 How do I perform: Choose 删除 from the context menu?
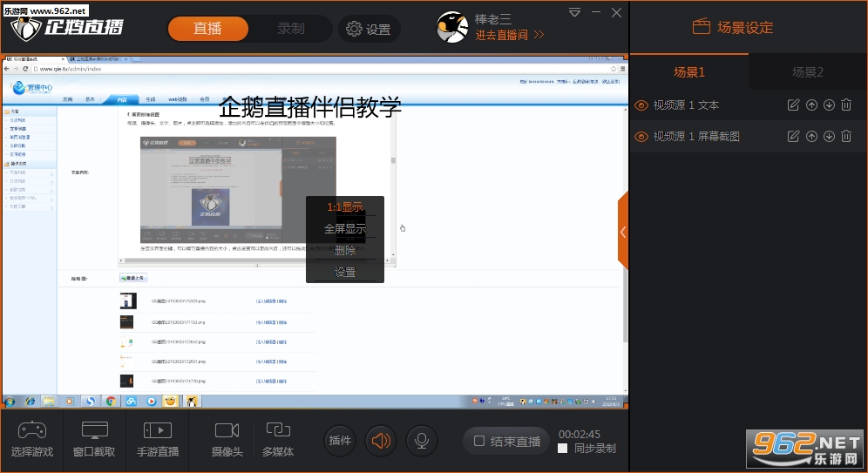pyautogui.click(x=345, y=250)
